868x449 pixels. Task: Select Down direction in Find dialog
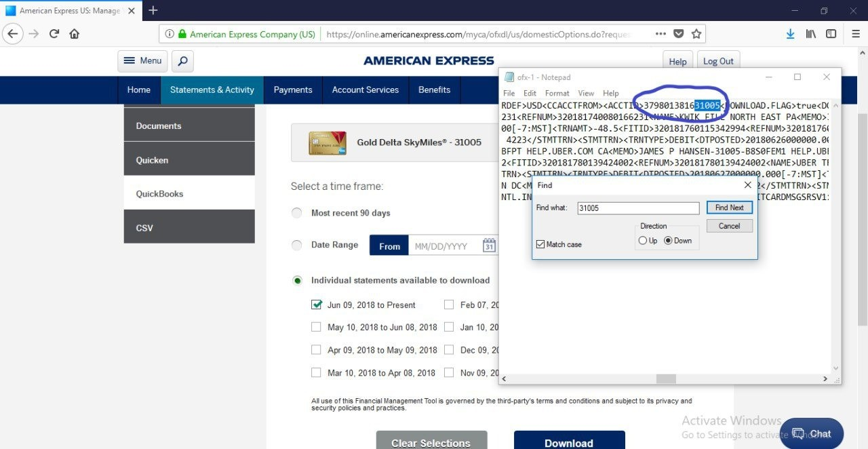coord(668,241)
